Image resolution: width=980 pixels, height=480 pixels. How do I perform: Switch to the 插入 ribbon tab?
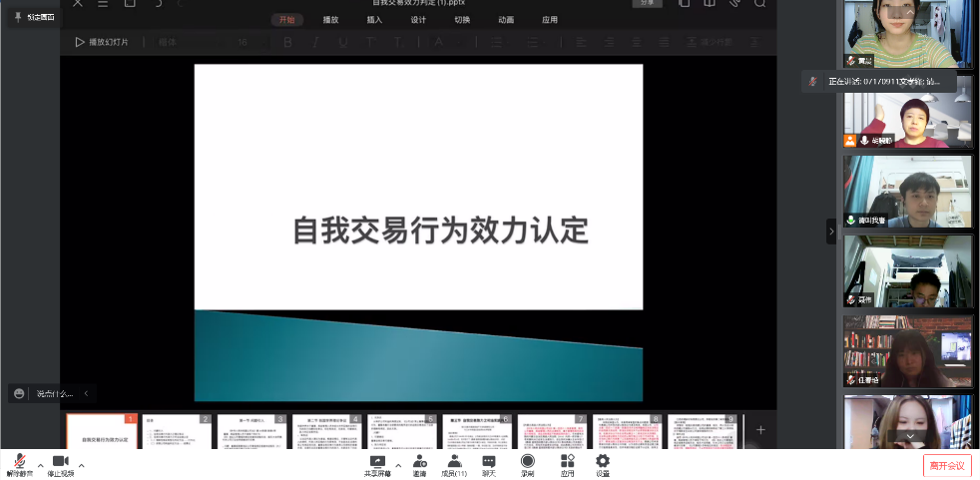[374, 20]
